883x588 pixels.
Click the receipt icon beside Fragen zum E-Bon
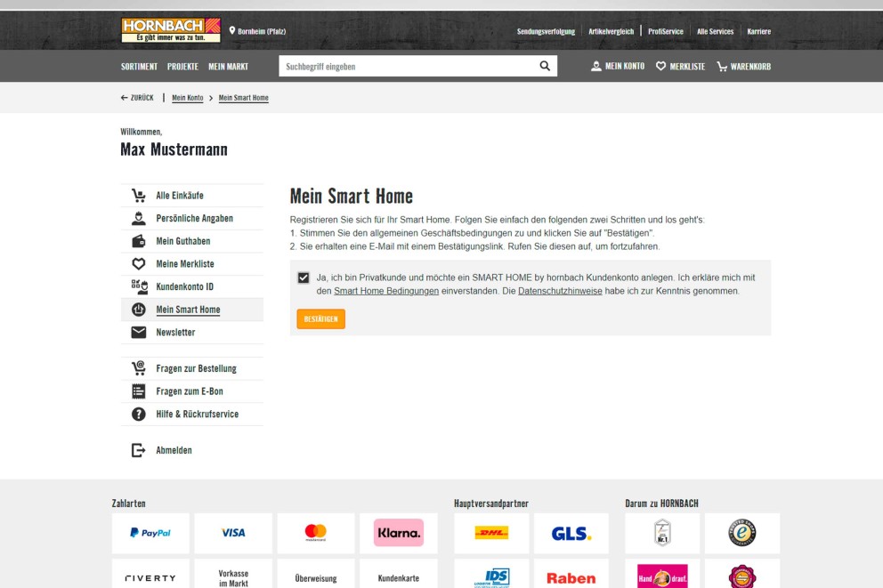pyautogui.click(x=139, y=391)
